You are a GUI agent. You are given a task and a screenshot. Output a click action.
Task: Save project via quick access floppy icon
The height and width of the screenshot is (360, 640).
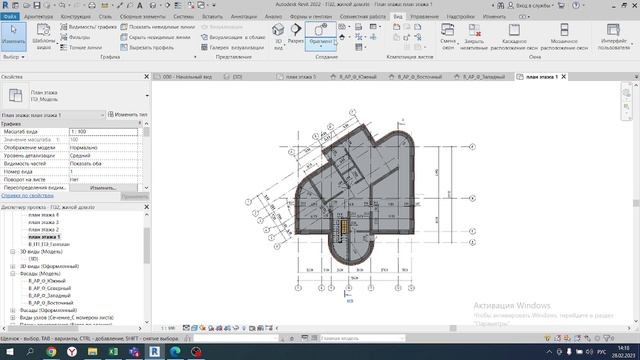pos(37,5)
